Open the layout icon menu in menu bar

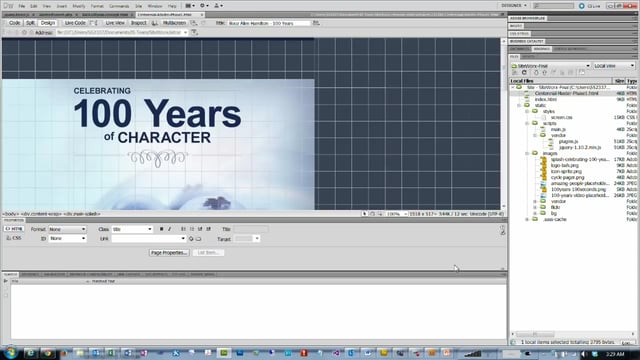[190, 6]
